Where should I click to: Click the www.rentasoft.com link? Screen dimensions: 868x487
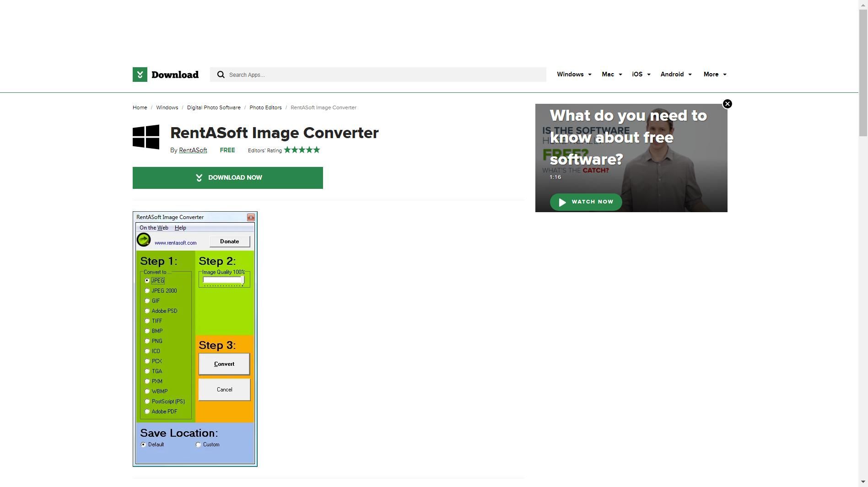point(176,243)
